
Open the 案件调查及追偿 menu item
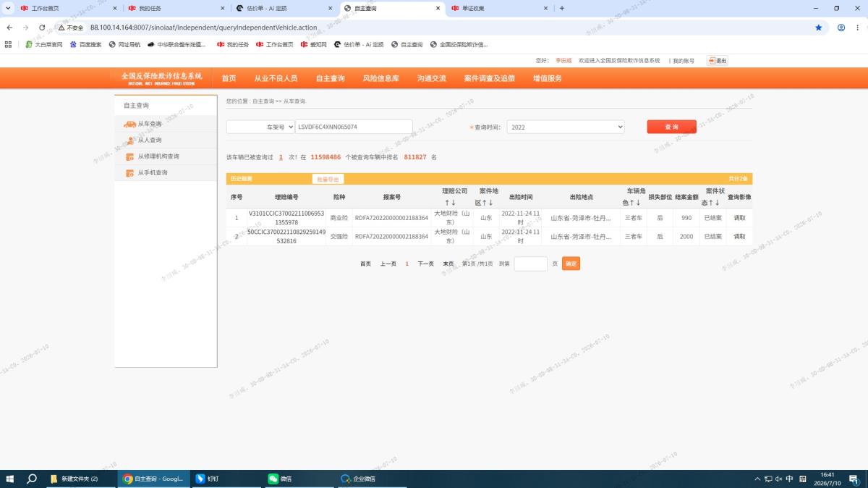pyautogui.click(x=490, y=78)
